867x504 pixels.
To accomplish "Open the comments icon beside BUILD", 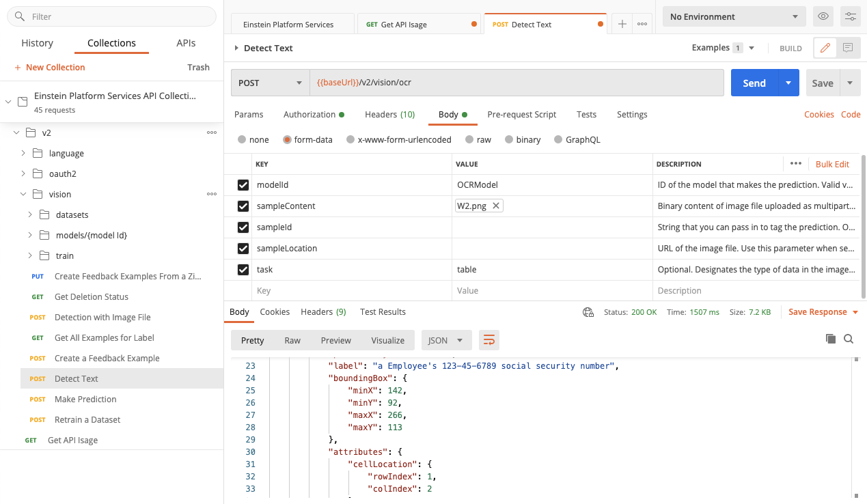I will coord(848,48).
